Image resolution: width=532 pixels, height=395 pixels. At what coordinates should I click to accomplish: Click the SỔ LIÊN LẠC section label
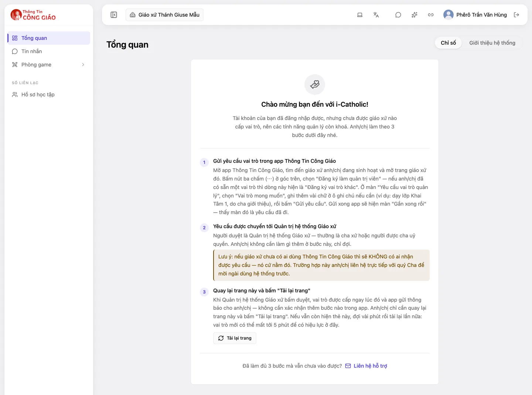click(25, 83)
